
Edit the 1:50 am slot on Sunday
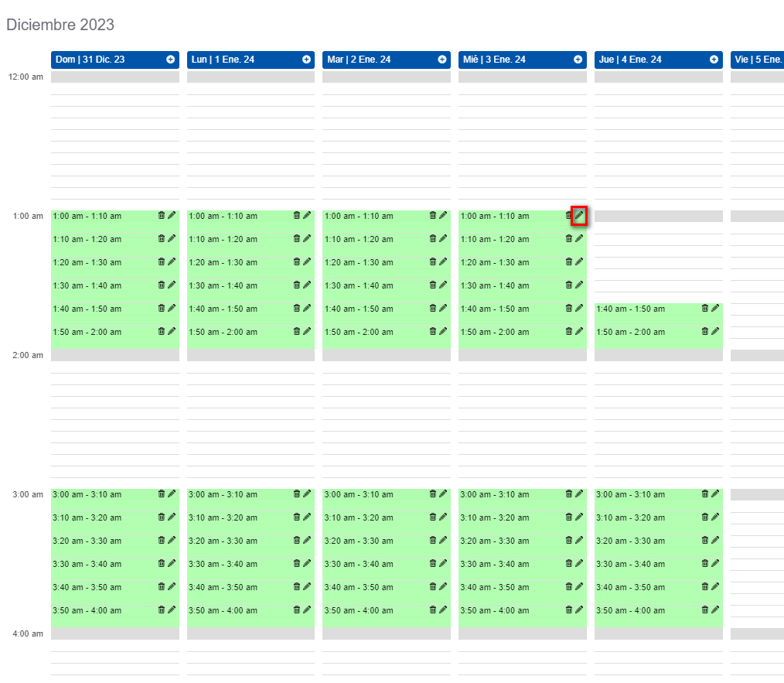171,331
